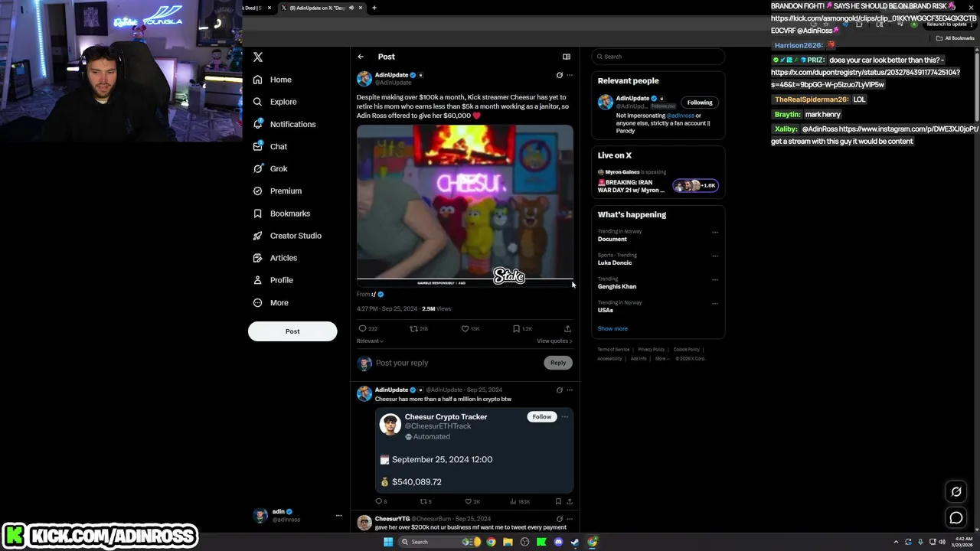Open options dots on Cheesur Crypto Tracker card

pos(565,417)
